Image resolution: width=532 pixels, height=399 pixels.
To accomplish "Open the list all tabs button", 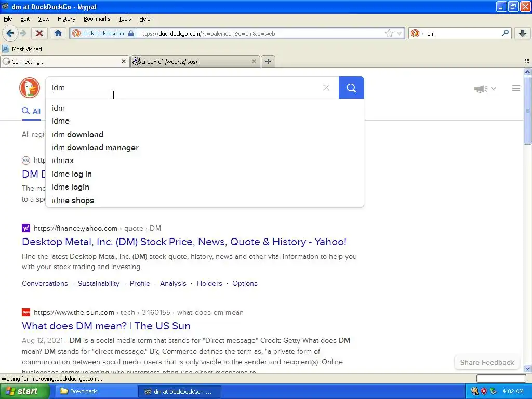I will (x=527, y=61).
